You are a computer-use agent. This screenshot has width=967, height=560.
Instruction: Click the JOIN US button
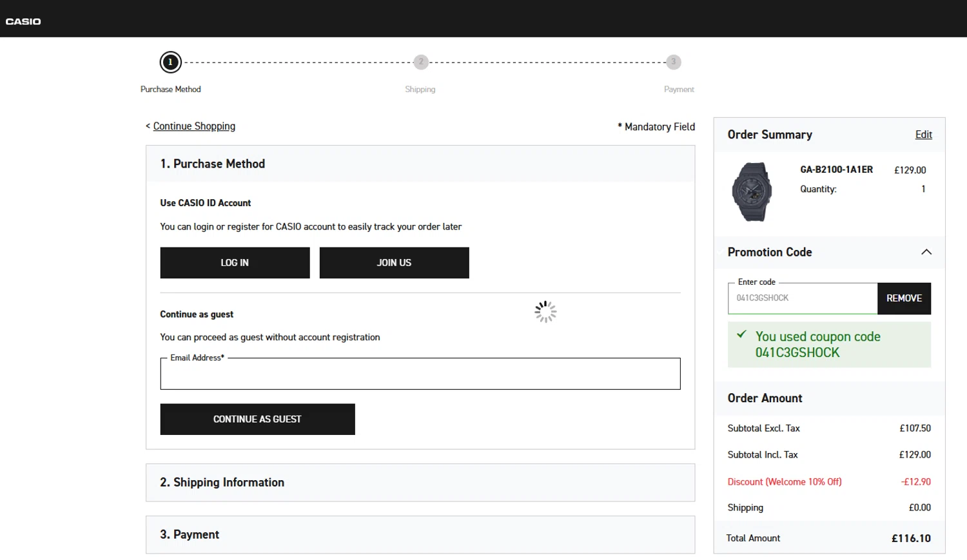394,263
